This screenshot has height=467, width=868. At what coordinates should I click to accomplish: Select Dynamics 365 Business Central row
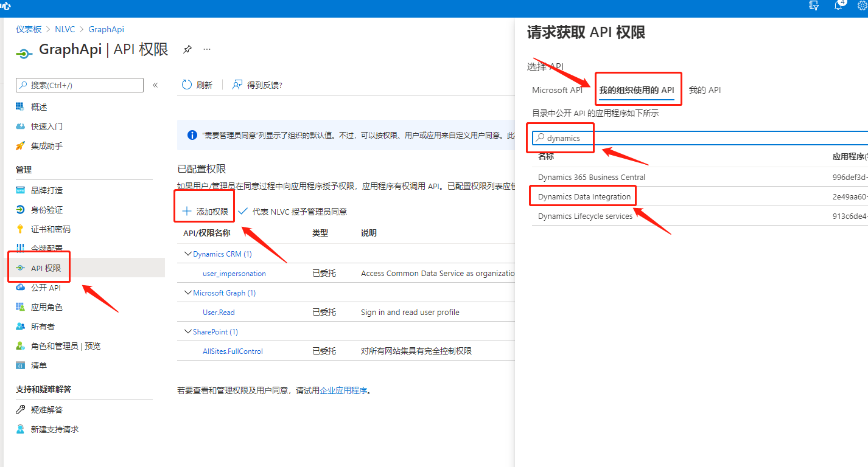700,177
